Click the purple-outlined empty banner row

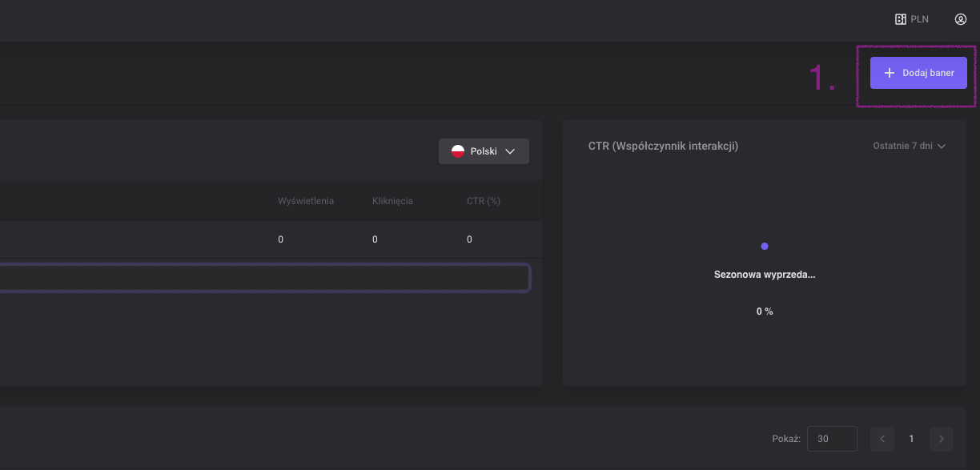pyautogui.click(x=264, y=278)
